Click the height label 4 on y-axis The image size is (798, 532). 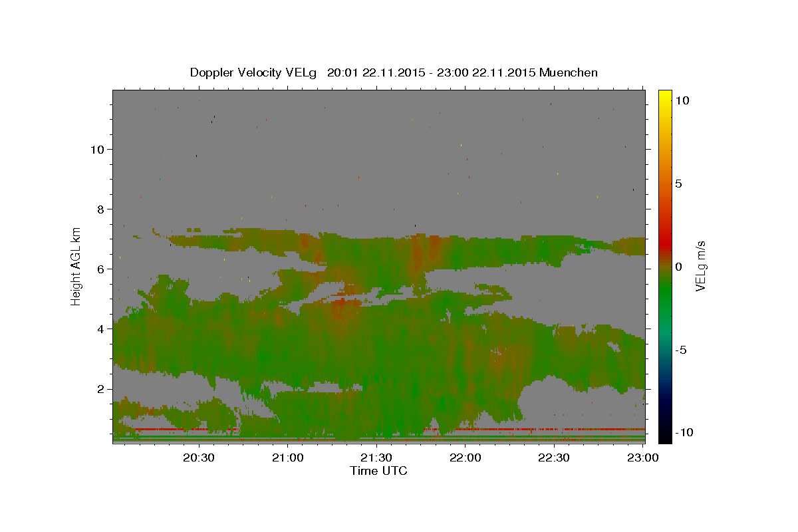coord(100,329)
